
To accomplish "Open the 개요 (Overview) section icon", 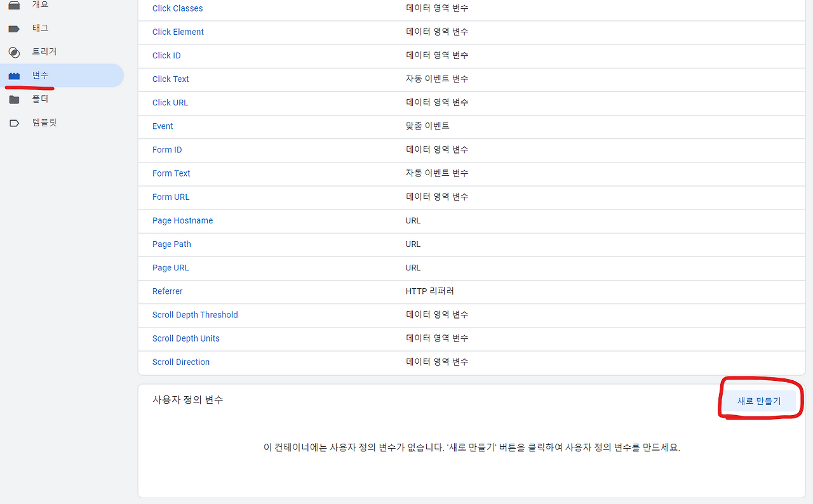I will (x=14, y=4).
